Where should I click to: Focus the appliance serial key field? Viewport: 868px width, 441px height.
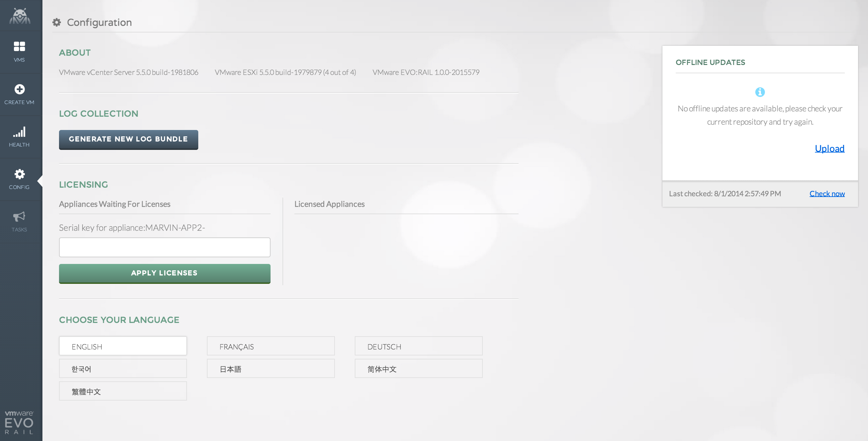[x=164, y=247]
